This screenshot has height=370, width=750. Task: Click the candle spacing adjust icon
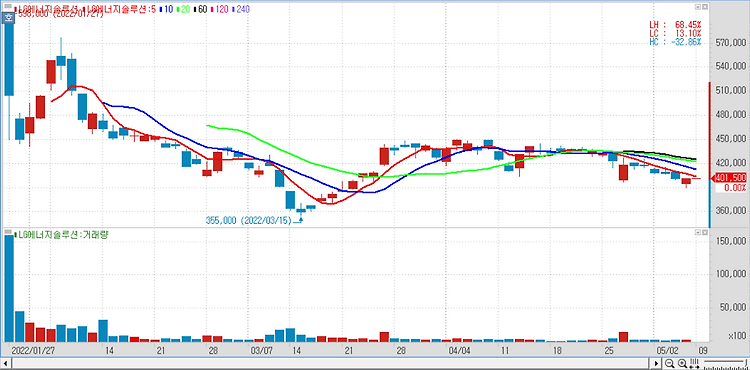695,363
